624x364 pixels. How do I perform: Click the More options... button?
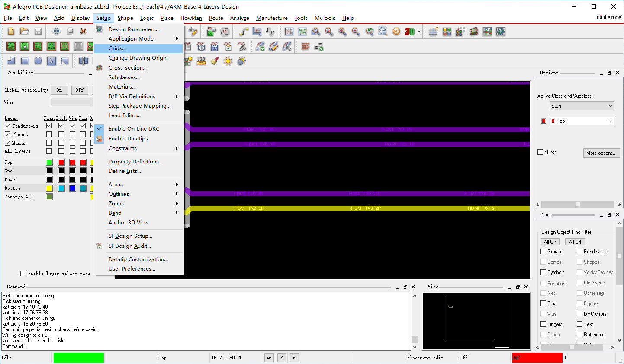tap(601, 153)
